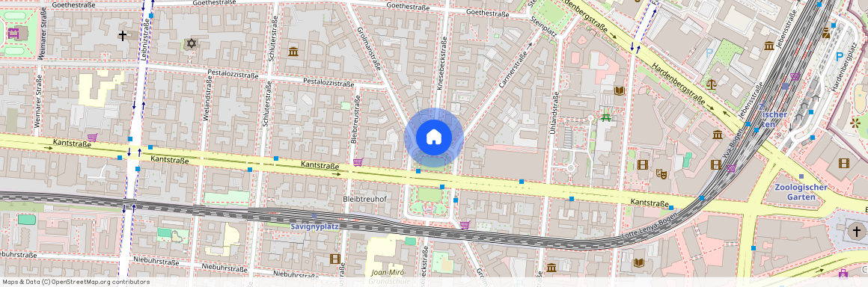Click the theatre masks icon
Screen dimensions: 868x287
pos(661,173)
